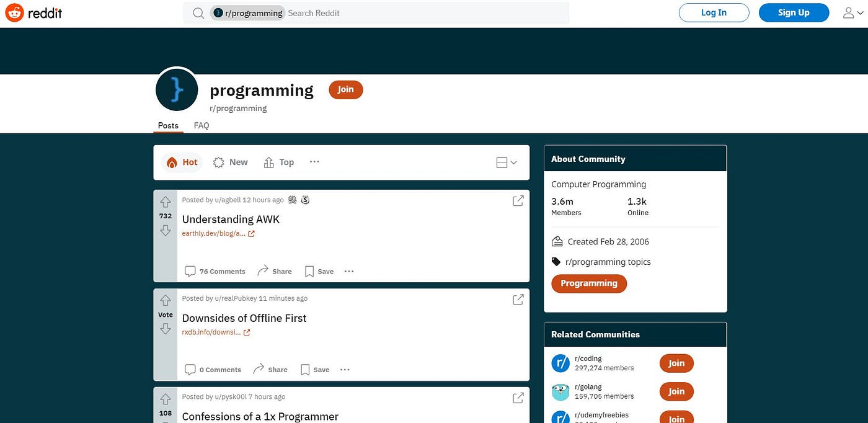Viewport: 868px width, 423px height.
Task: Click the r/programming topics tag icon
Action: (556, 262)
